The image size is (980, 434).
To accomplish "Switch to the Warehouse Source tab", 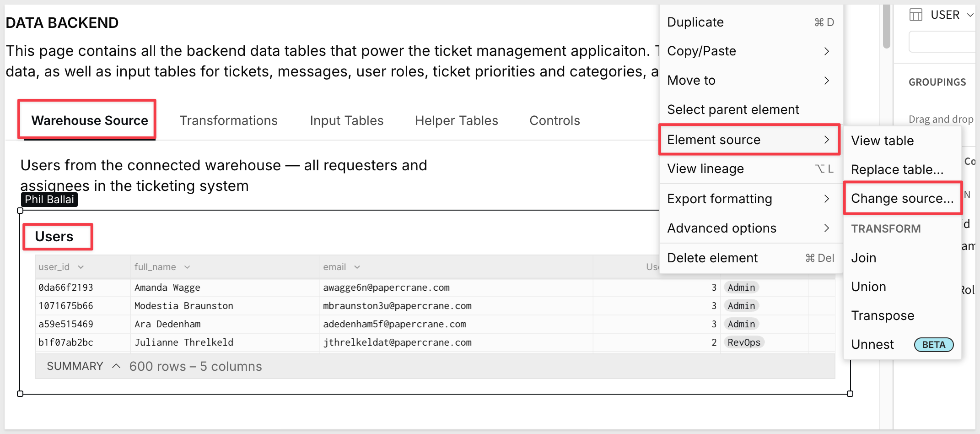I will [90, 120].
